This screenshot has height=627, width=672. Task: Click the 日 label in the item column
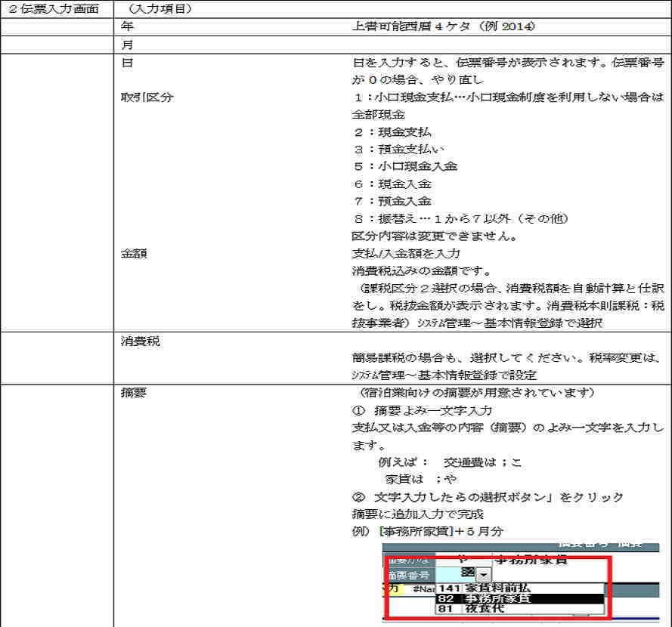click(127, 63)
